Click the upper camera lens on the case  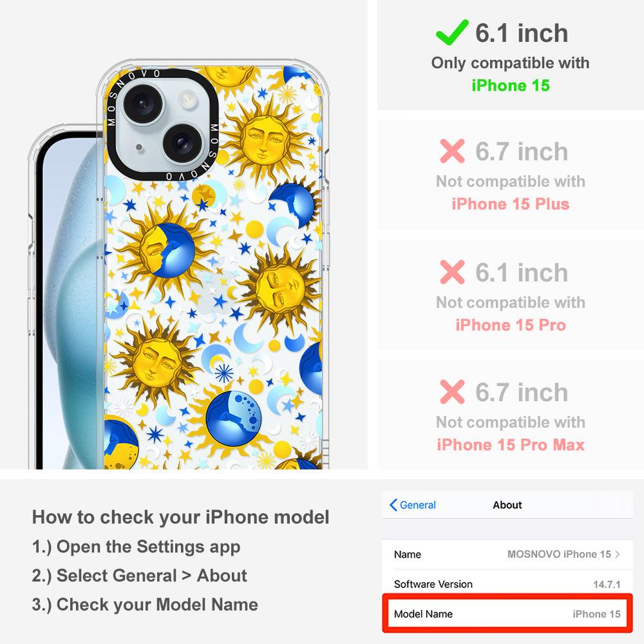coord(144,103)
